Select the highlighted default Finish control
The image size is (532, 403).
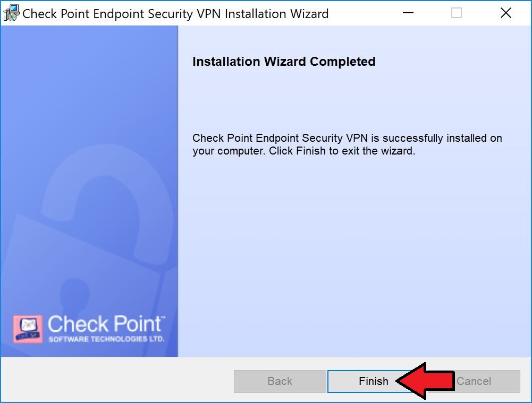373,381
